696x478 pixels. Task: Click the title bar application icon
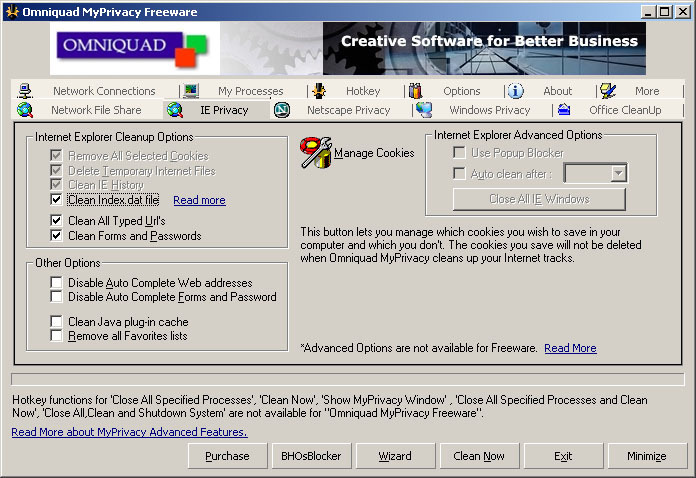(12, 12)
